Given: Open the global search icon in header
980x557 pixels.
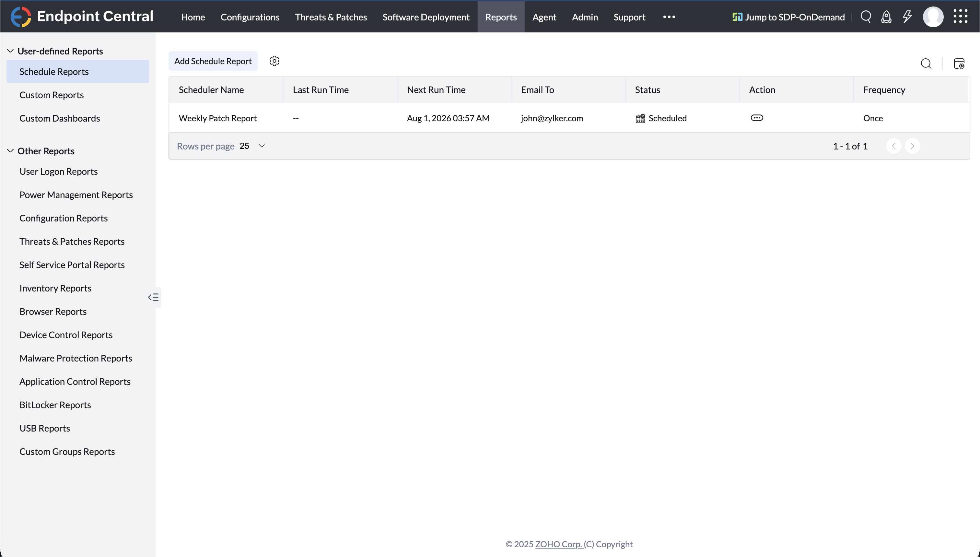Looking at the screenshot, I should pos(866,17).
